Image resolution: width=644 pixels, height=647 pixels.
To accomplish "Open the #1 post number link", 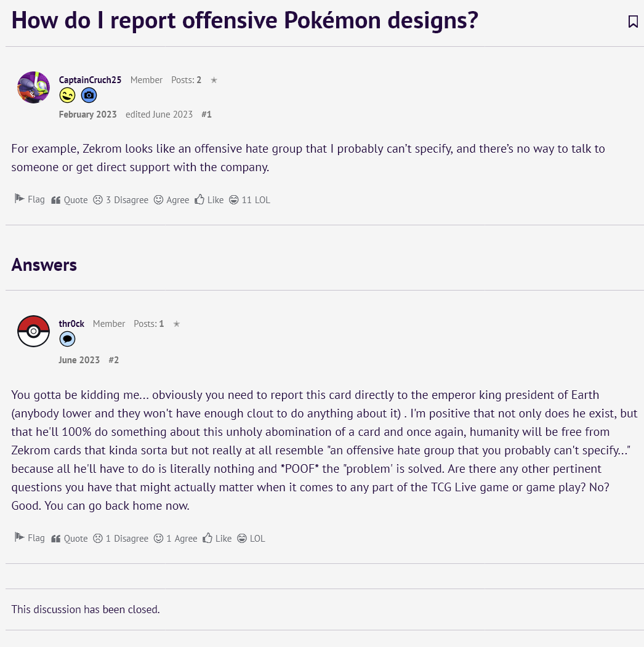I will click(206, 115).
